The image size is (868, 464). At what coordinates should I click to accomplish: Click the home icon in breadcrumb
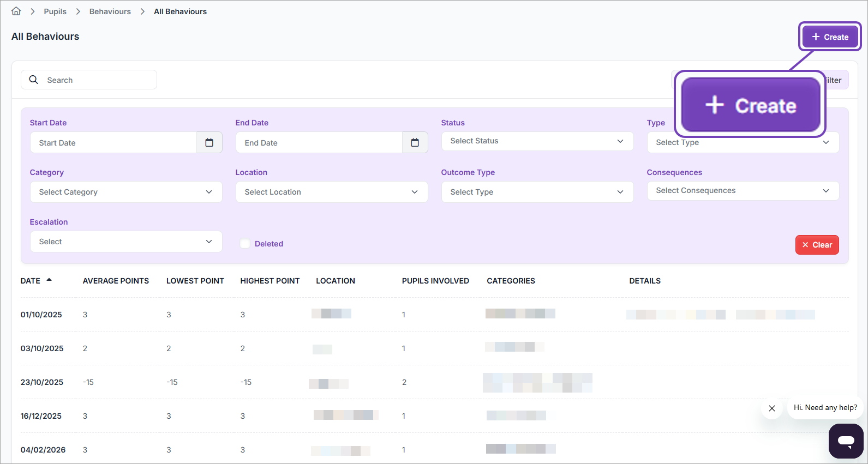pyautogui.click(x=16, y=11)
